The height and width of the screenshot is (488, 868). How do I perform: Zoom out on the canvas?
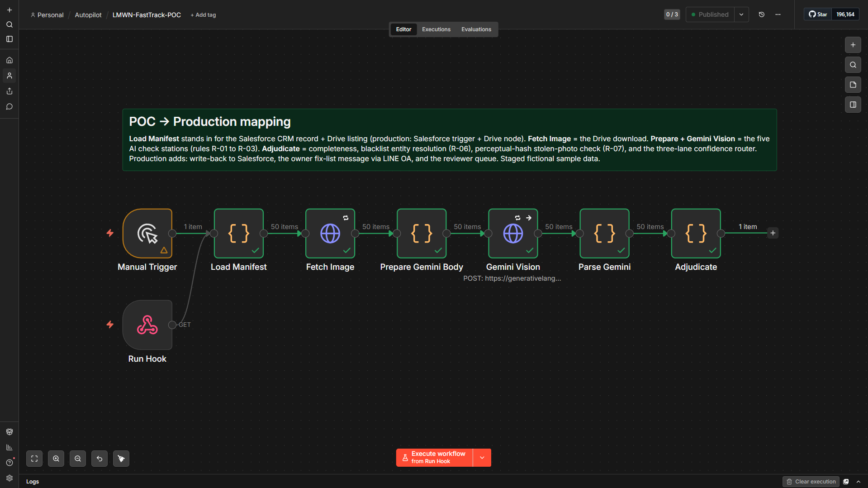tap(78, 459)
